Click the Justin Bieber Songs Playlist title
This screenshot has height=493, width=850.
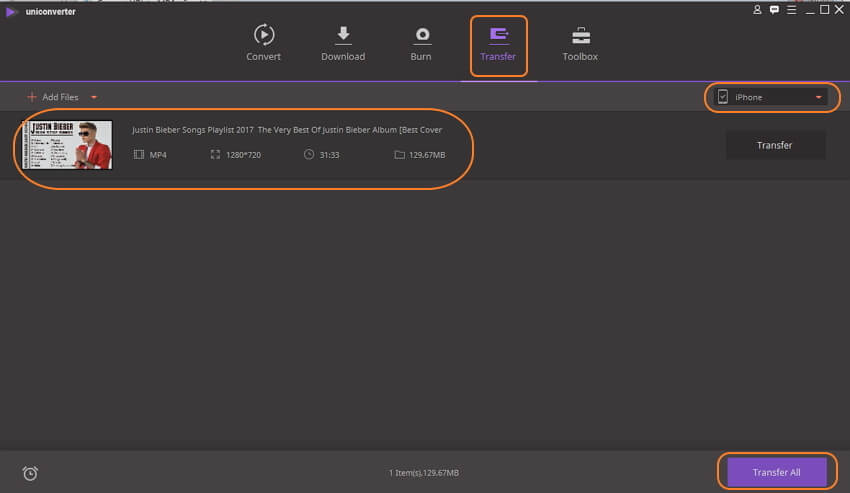pos(287,130)
